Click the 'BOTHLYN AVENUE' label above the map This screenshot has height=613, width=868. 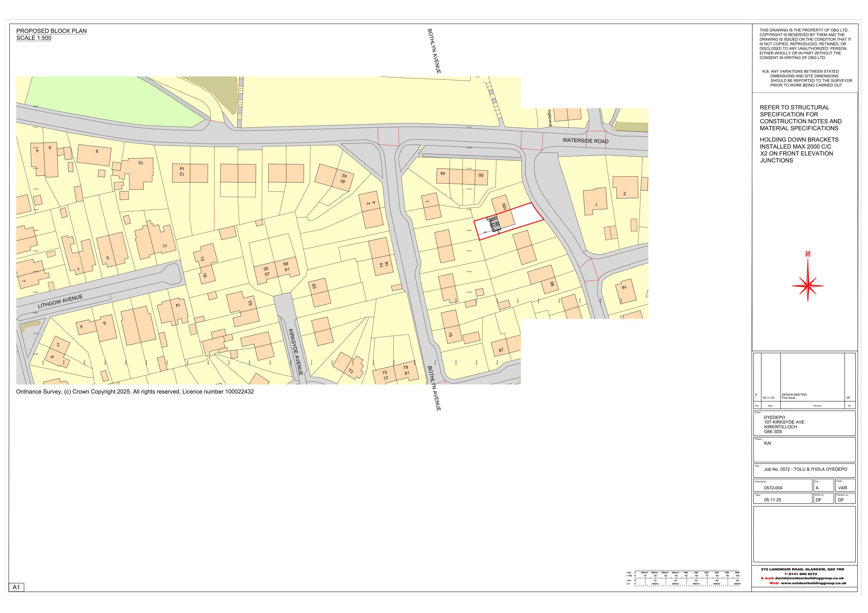[x=434, y=51]
